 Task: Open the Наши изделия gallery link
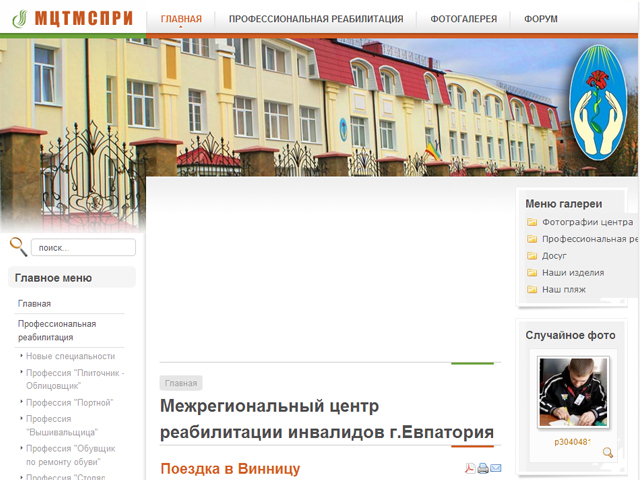pos(573,273)
